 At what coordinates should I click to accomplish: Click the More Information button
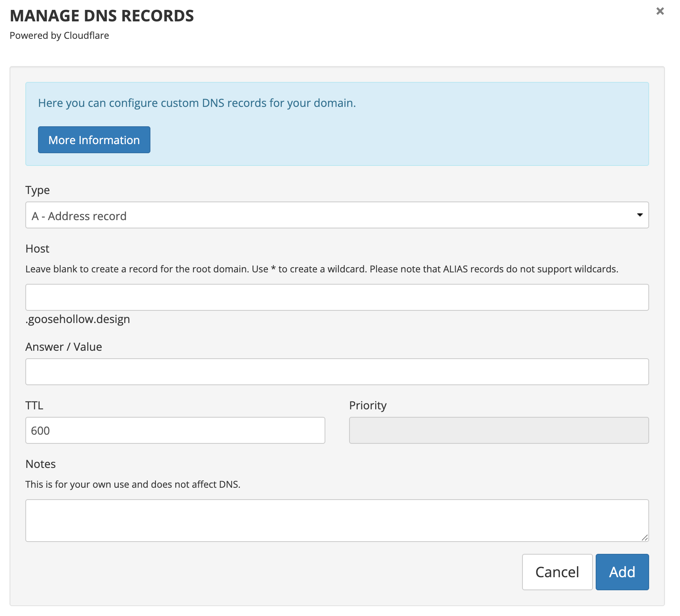[x=94, y=140]
